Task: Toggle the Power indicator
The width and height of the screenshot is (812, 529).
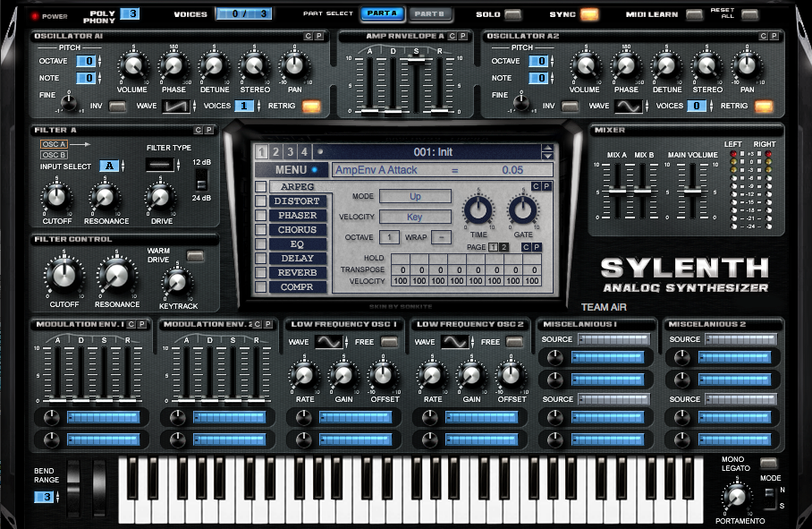Action: [35, 16]
